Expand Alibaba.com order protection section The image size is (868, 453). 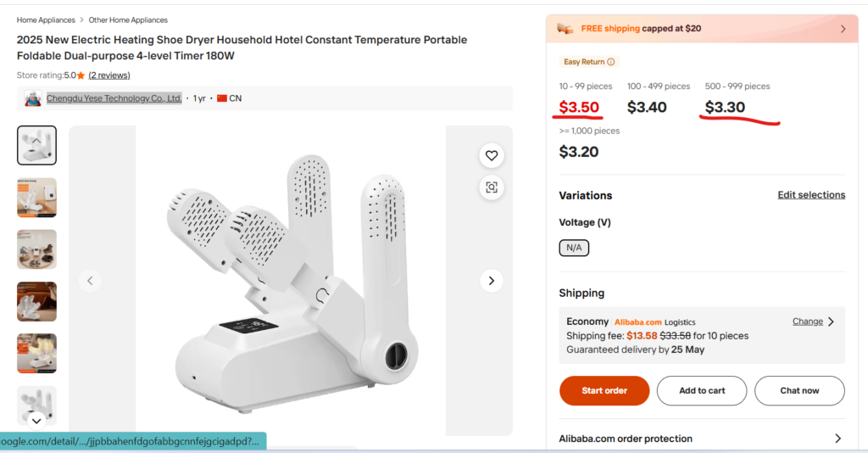[x=837, y=439]
